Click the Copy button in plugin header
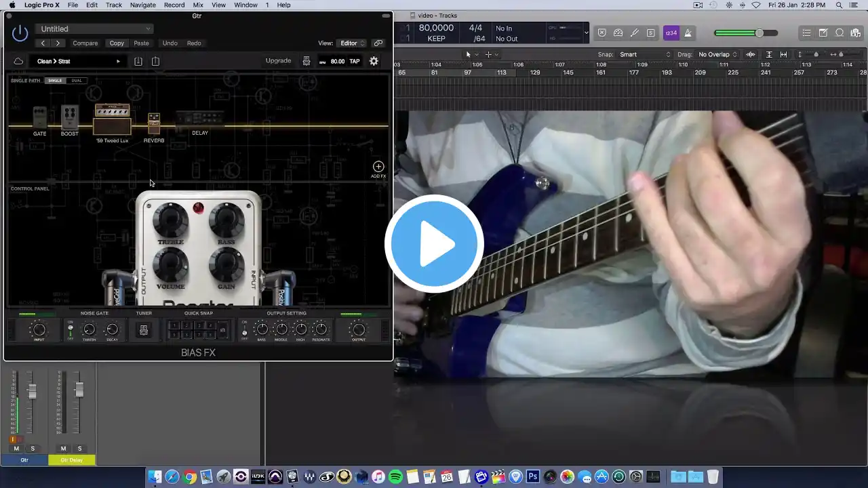Screen dimensions: 868x488 [x=117, y=43]
